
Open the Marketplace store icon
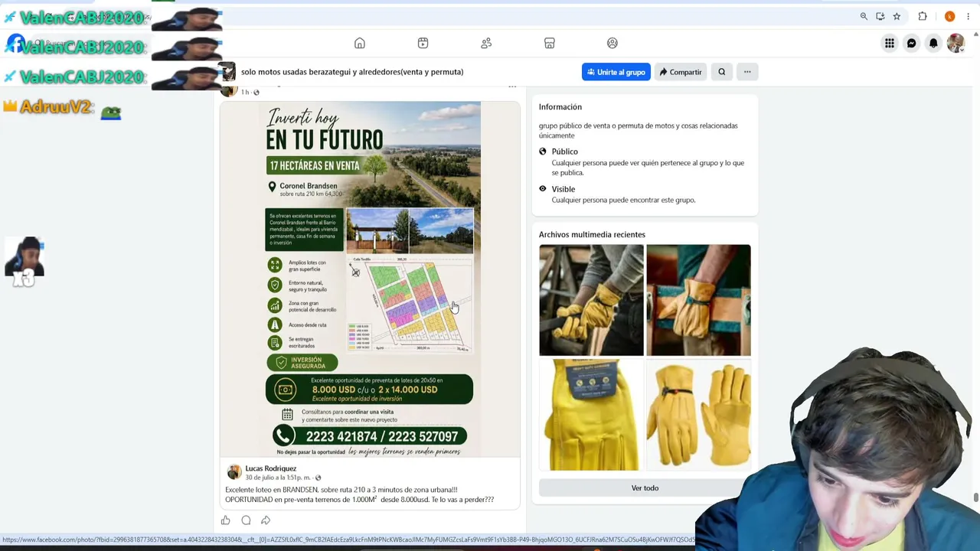pyautogui.click(x=550, y=44)
